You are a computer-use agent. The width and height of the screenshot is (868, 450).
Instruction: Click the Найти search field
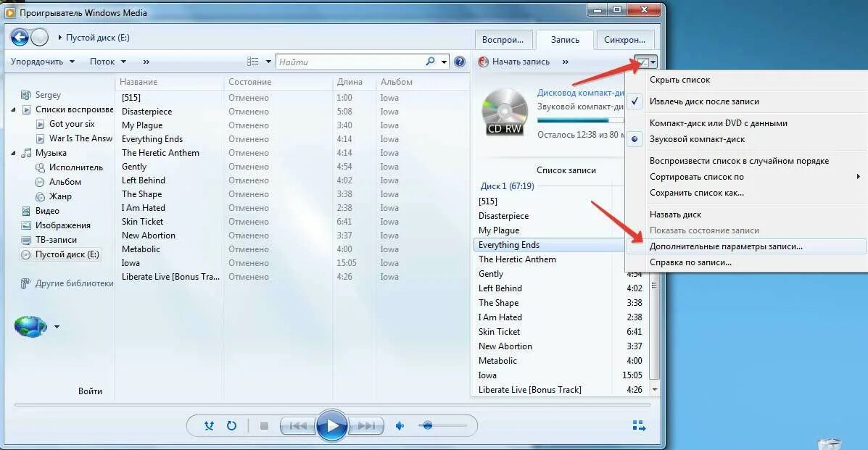pyautogui.click(x=351, y=62)
